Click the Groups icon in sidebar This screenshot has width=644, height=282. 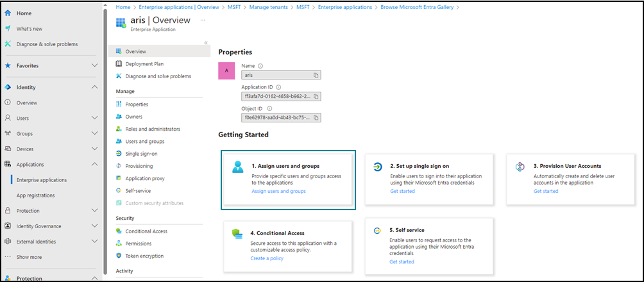(8, 133)
